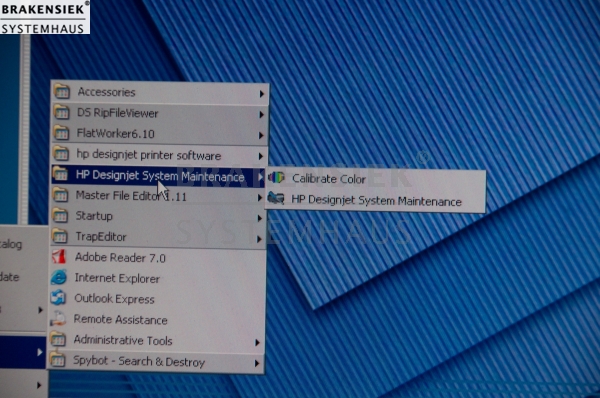Launch HP Designjet System Maintenance submenu item

[375, 200]
